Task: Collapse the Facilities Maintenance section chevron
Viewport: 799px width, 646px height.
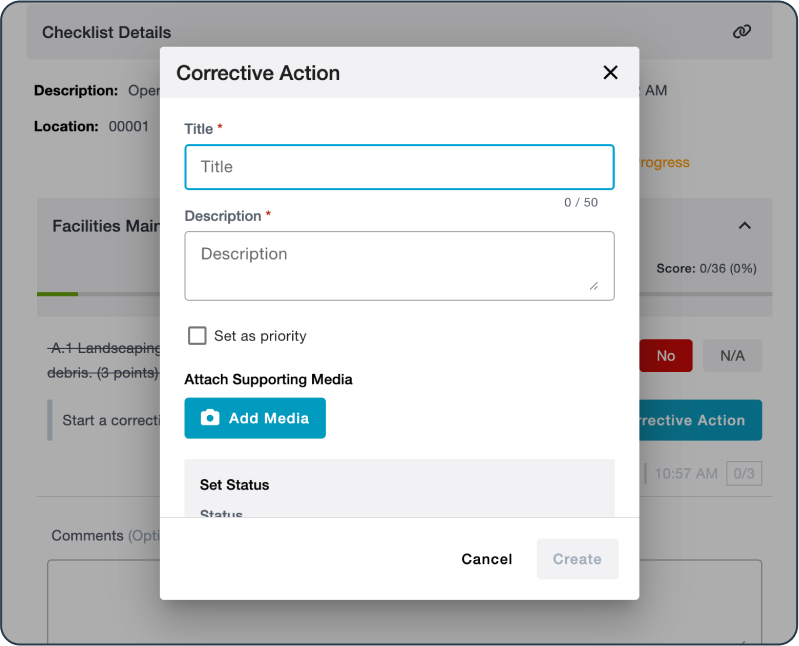Action: point(744,226)
